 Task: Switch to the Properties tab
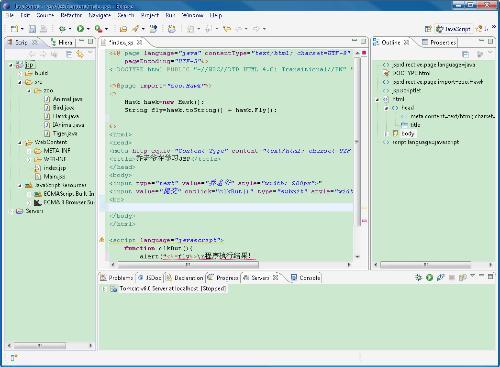pos(439,42)
